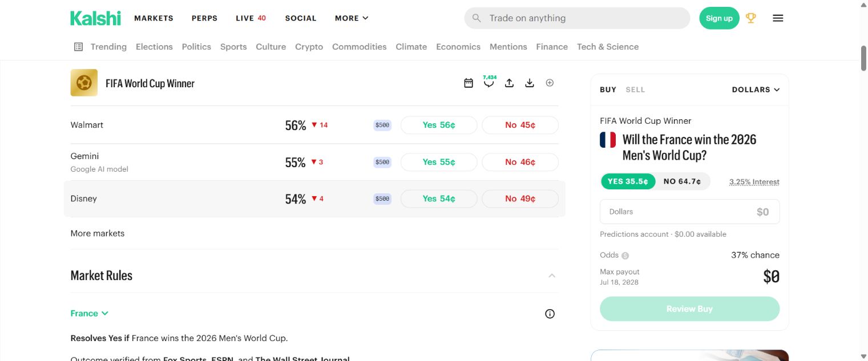Screen dimensions: 868x361
Task: Open the DOLLARS dropdown
Action: [x=756, y=90]
